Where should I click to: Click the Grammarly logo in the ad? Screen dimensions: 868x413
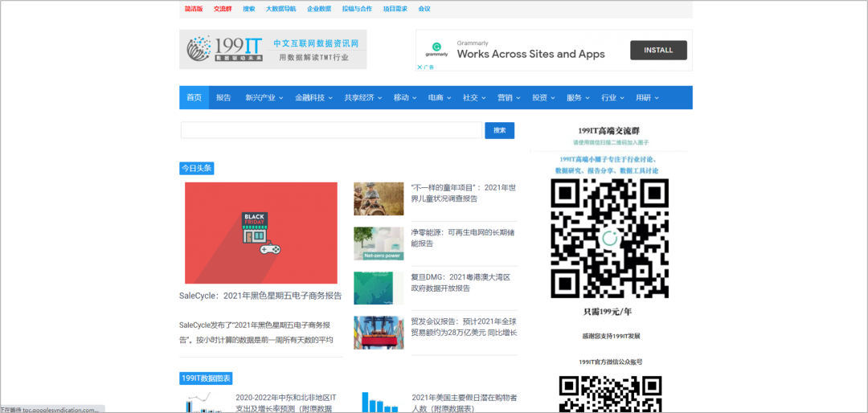pyautogui.click(x=436, y=50)
